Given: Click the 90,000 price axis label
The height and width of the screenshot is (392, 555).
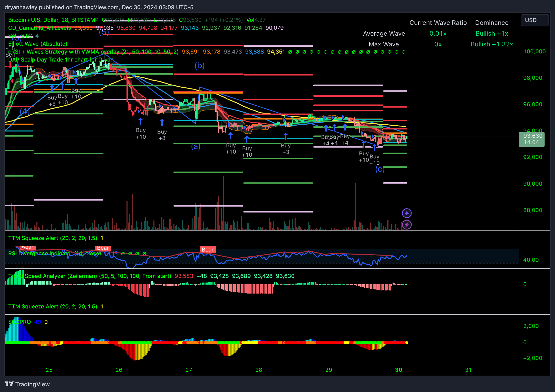Looking at the screenshot, I should [533, 184].
